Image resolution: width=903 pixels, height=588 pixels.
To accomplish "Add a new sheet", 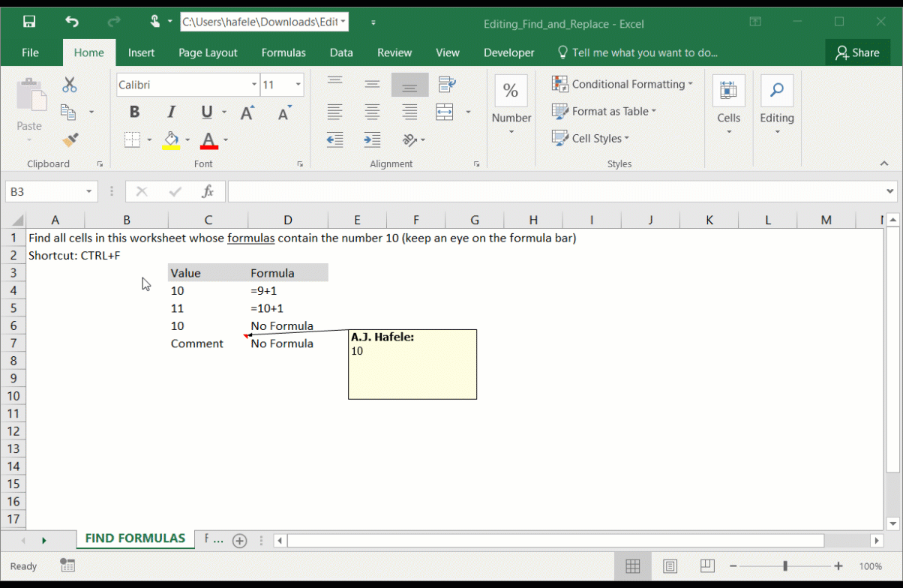I will pyautogui.click(x=239, y=540).
